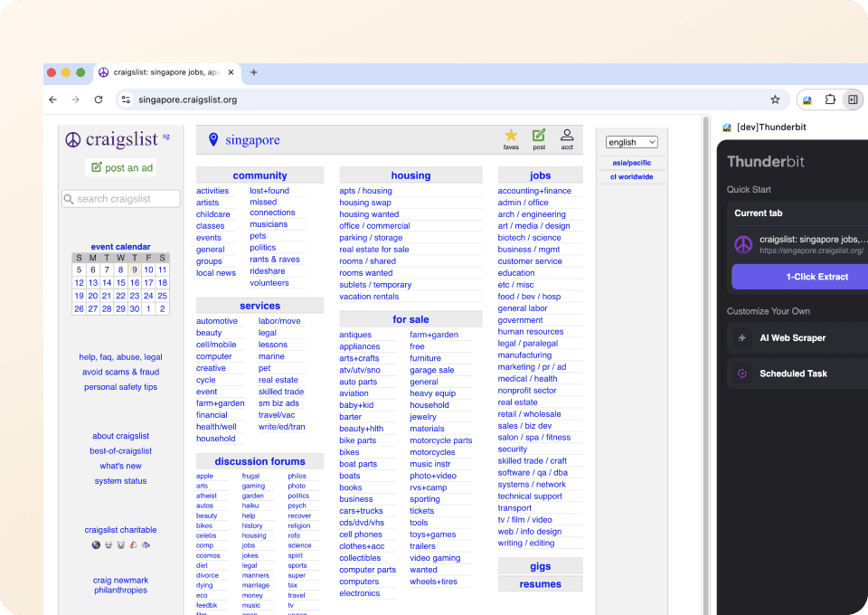Open the browser extensions puzzle icon
The image size is (868, 615).
[x=830, y=99]
